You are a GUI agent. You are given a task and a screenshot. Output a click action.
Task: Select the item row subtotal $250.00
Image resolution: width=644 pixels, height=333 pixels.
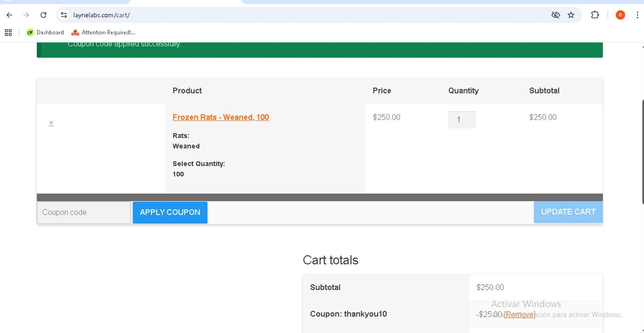543,117
